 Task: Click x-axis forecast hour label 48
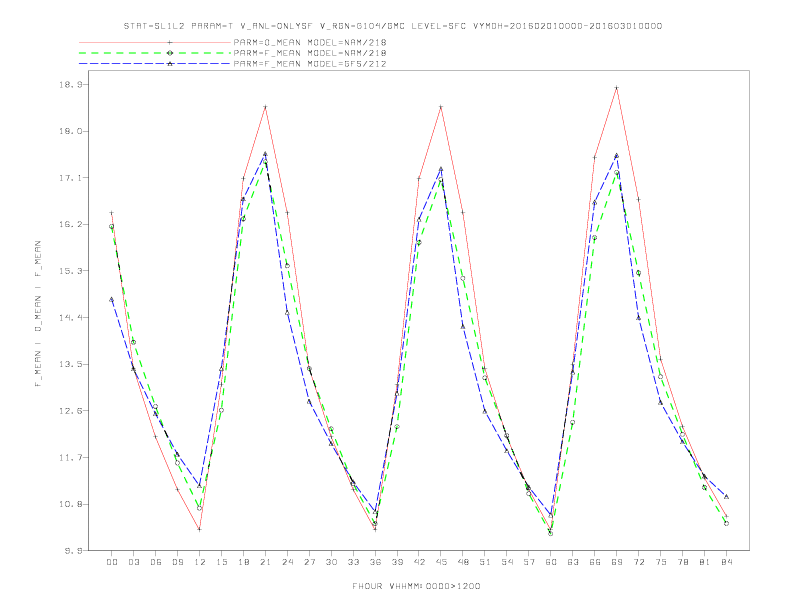point(463,562)
